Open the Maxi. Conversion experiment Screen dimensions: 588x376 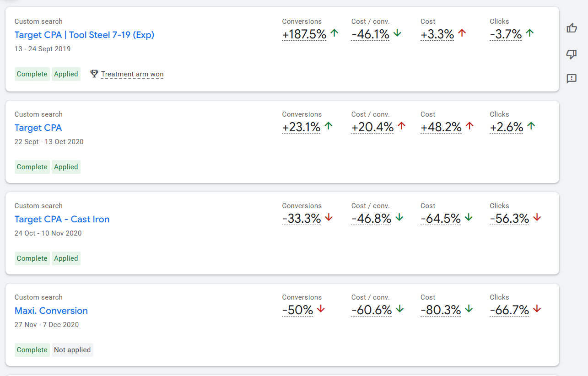[x=51, y=311]
